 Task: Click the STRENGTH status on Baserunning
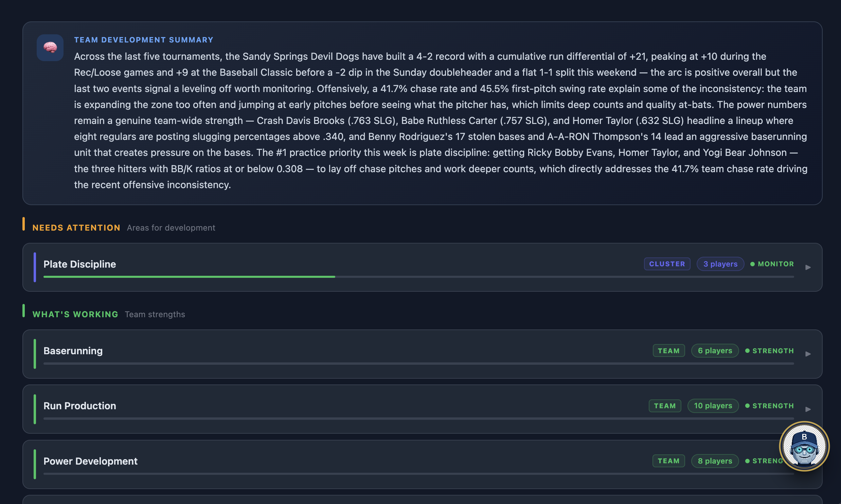coord(769,350)
